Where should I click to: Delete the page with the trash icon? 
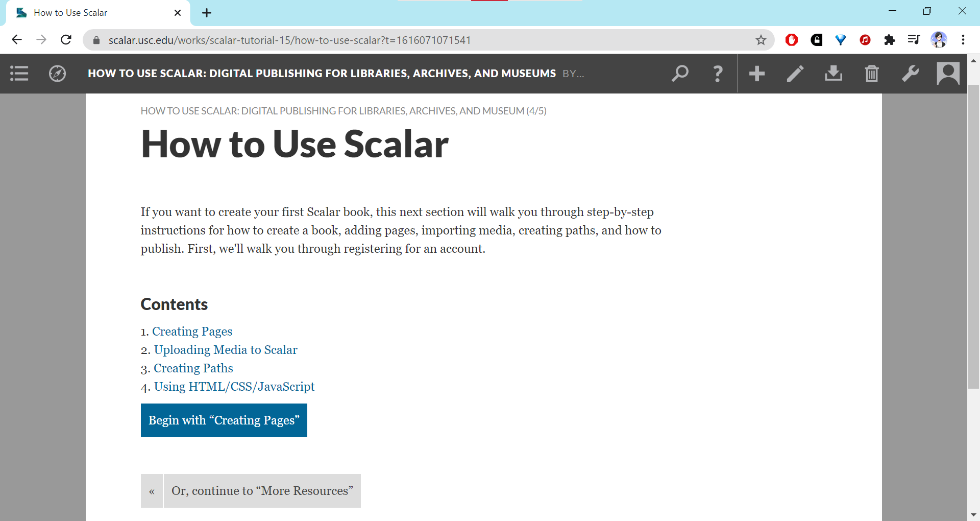pyautogui.click(x=871, y=74)
